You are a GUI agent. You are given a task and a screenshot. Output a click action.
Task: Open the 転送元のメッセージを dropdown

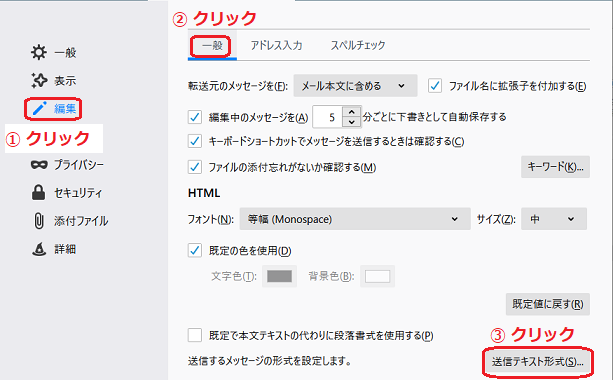point(355,86)
